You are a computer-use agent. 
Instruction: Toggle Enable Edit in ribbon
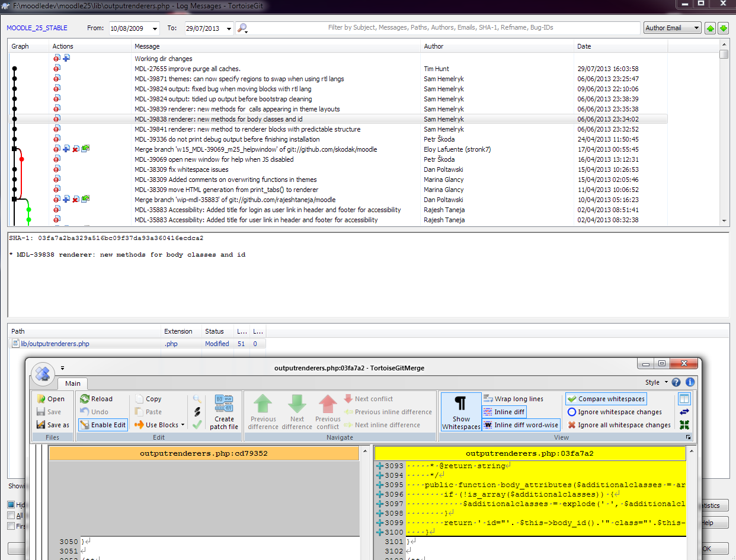click(103, 425)
